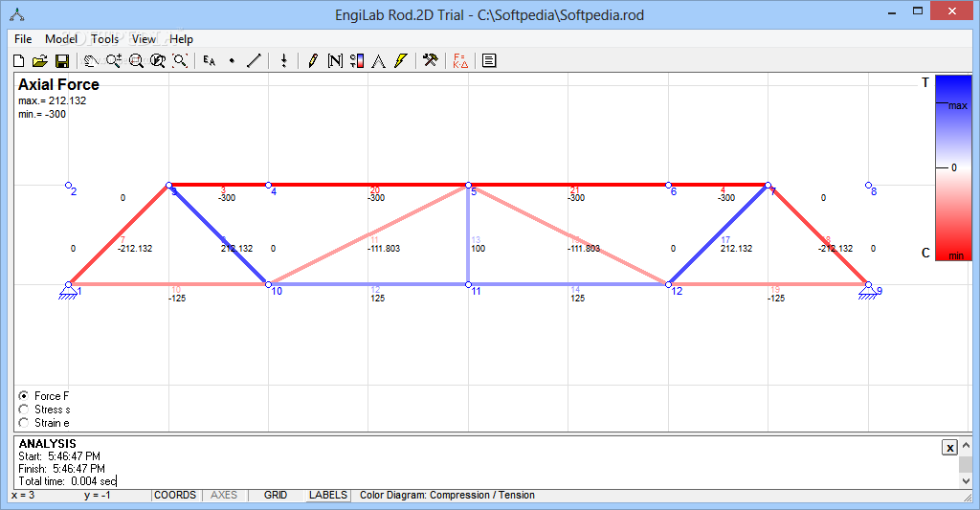Select the Force F radio button

(24, 395)
